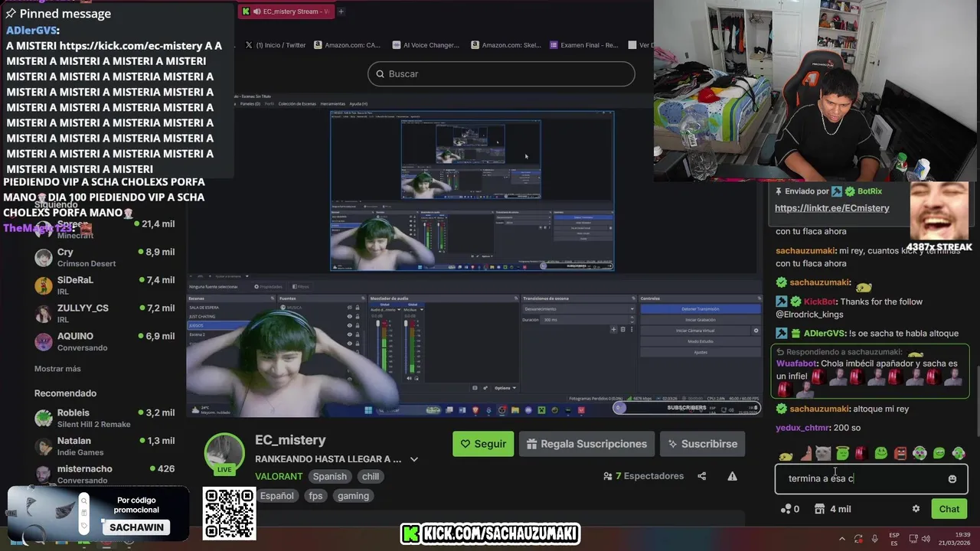Screen dimensions: 980x551
Task: Toggle eye icon of JUEGOS row in streamed OBS
Action: point(350,325)
